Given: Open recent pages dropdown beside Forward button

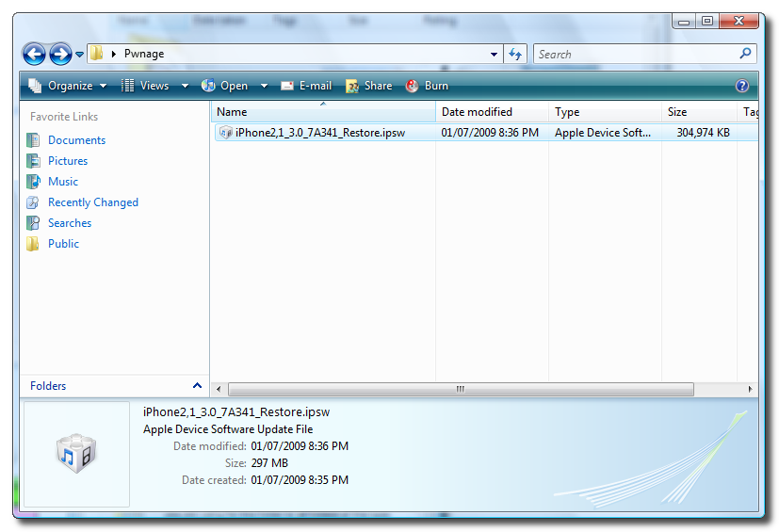Looking at the screenshot, I should [x=79, y=55].
